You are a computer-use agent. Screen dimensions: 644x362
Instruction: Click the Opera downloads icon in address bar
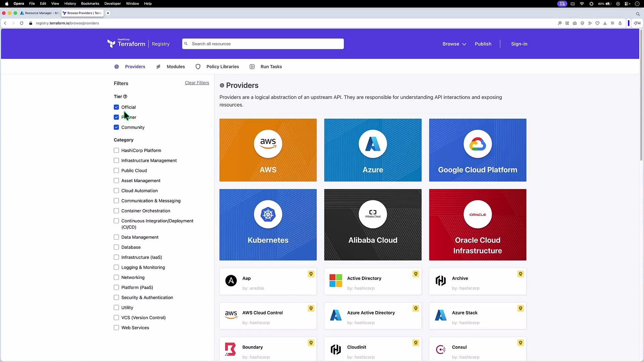(605, 23)
